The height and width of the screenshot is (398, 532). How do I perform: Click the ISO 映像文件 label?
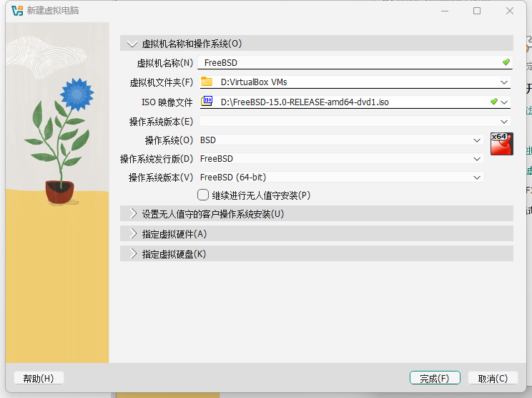pos(167,102)
